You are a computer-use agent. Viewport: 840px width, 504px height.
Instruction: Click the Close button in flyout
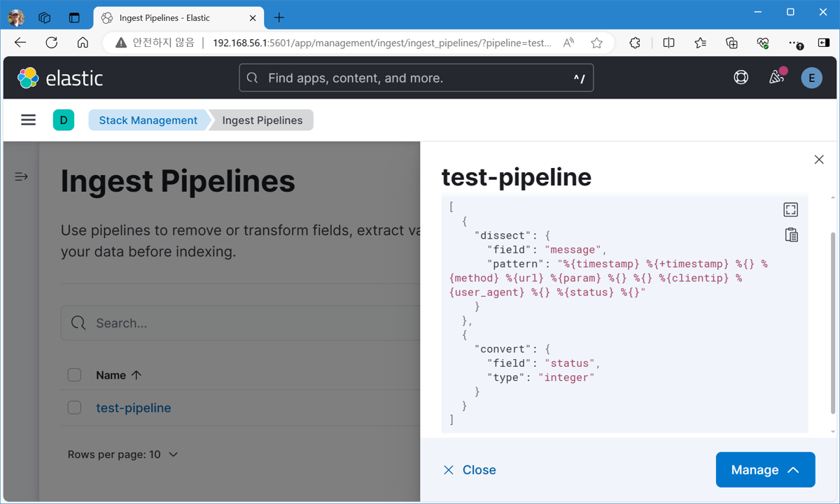coord(470,470)
